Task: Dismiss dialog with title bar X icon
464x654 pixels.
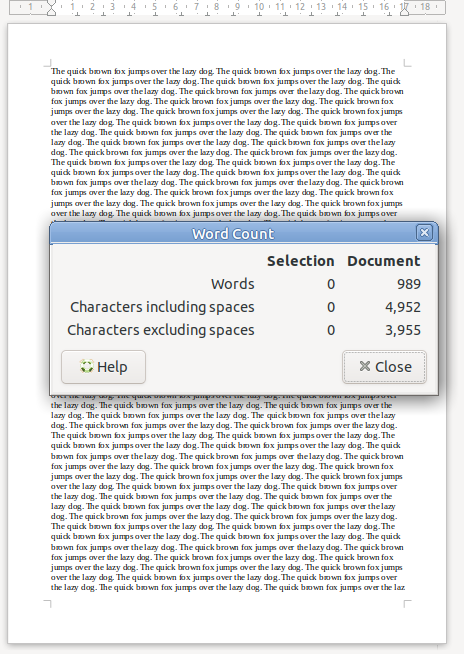Action: [x=424, y=232]
